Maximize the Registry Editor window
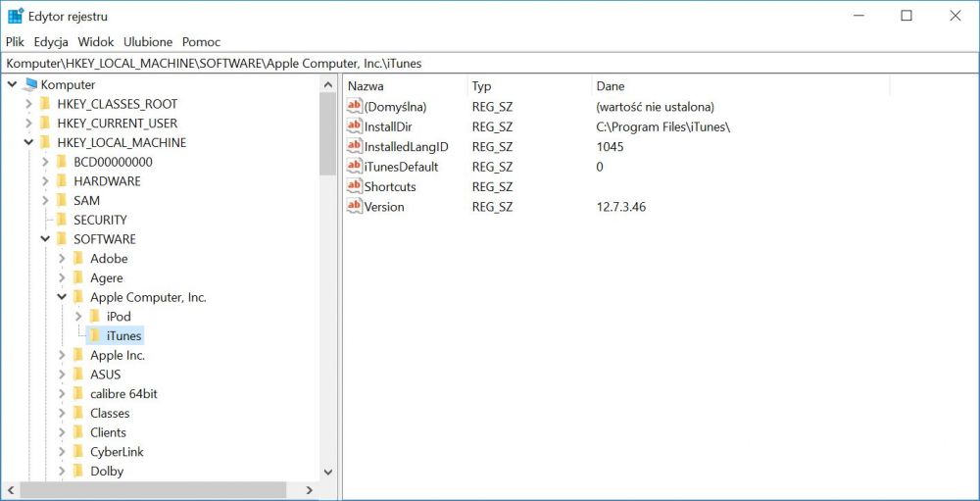This screenshot has width=980, height=501. [906, 17]
